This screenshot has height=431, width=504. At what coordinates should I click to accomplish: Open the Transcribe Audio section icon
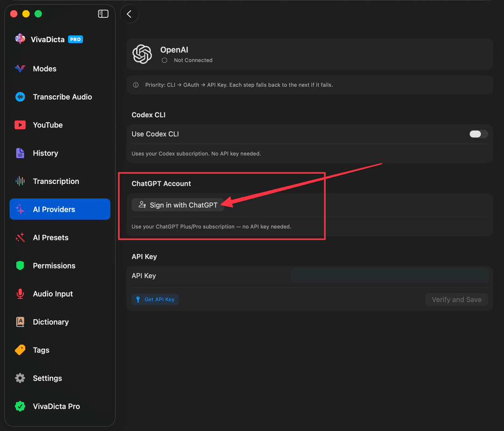20,97
